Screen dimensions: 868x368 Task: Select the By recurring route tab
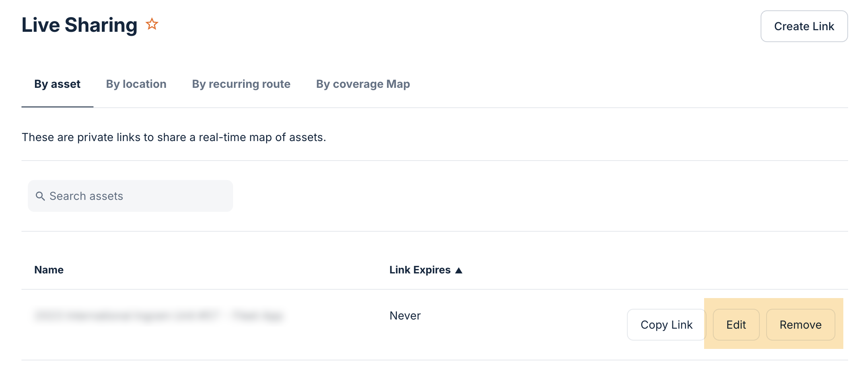(241, 84)
